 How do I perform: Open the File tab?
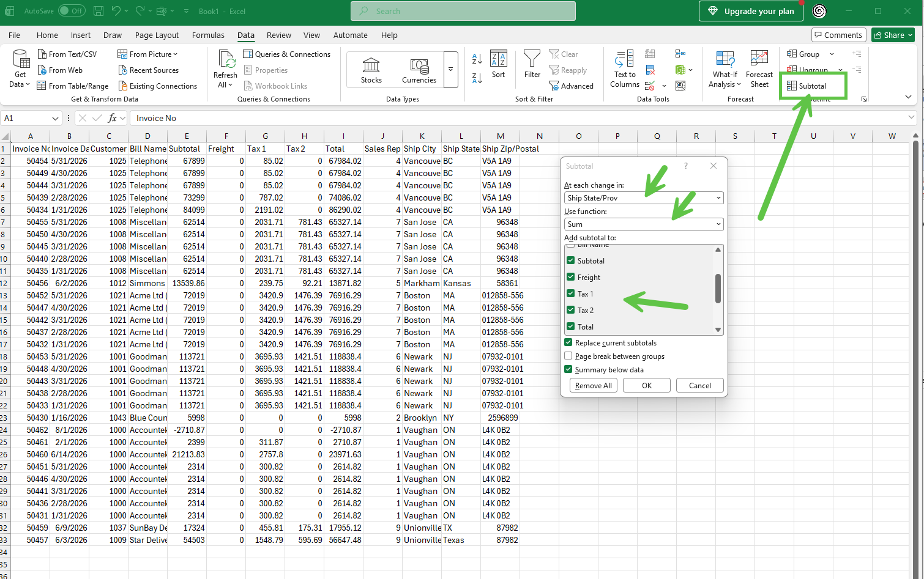pyautogui.click(x=14, y=35)
